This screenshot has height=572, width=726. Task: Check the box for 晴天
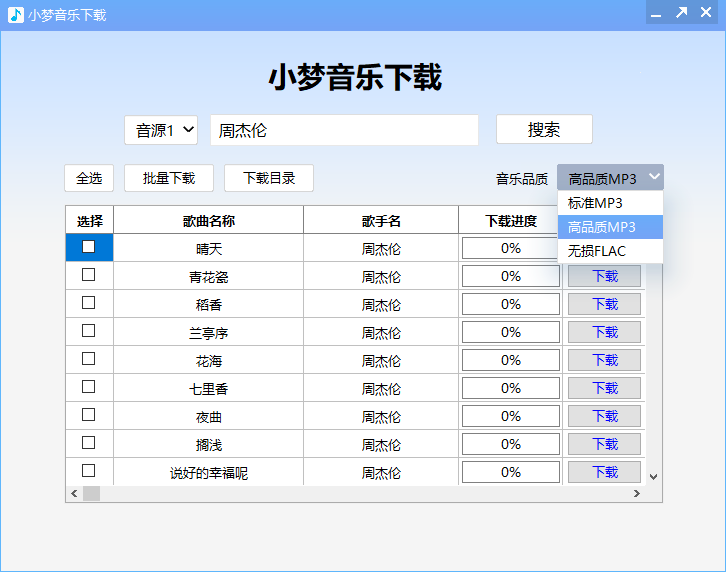click(89, 247)
